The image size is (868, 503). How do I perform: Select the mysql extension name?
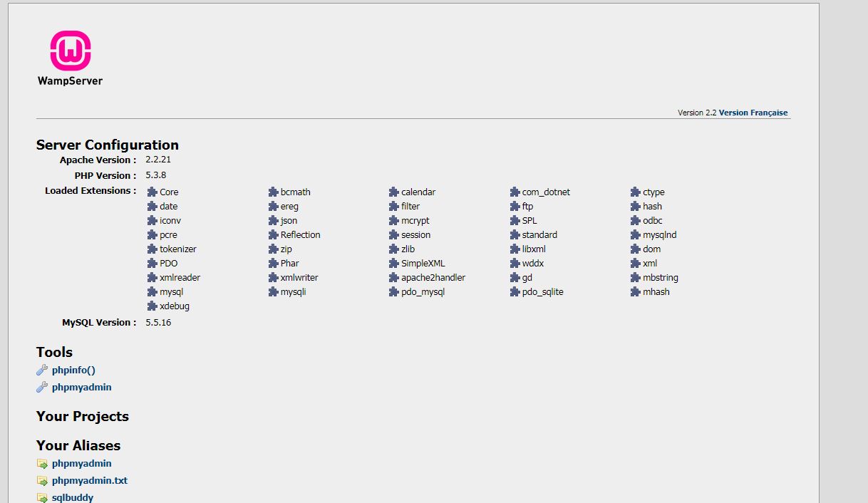point(171,292)
